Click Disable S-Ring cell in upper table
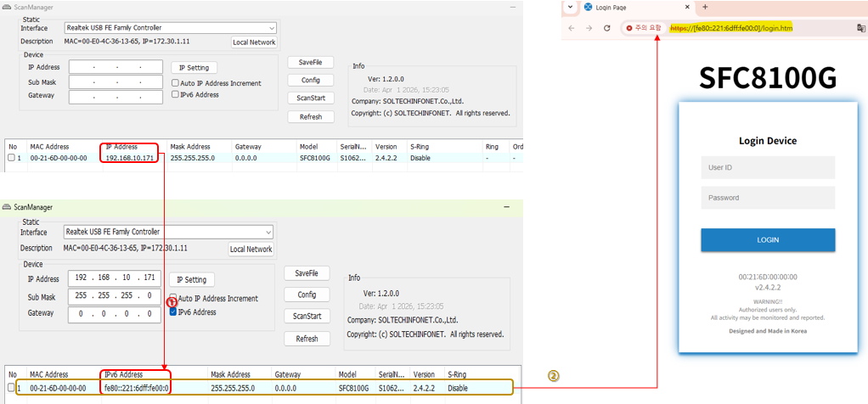This screenshot has width=868, height=404. click(420, 158)
